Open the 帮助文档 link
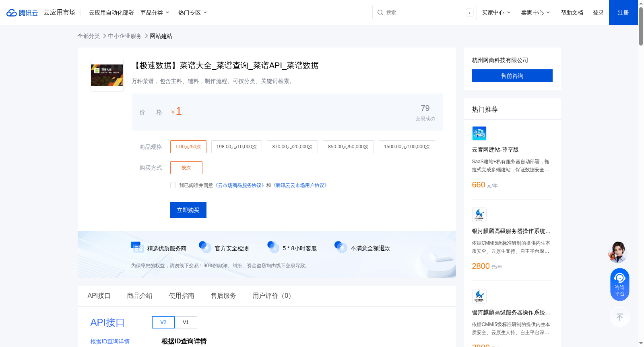This screenshot has width=644, height=347. point(572,12)
